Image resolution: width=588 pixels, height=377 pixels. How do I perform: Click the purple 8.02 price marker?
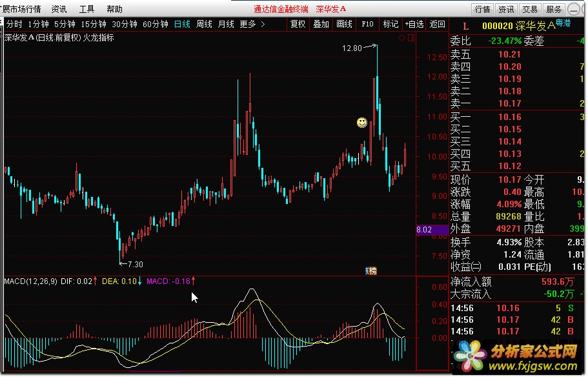coord(432,230)
